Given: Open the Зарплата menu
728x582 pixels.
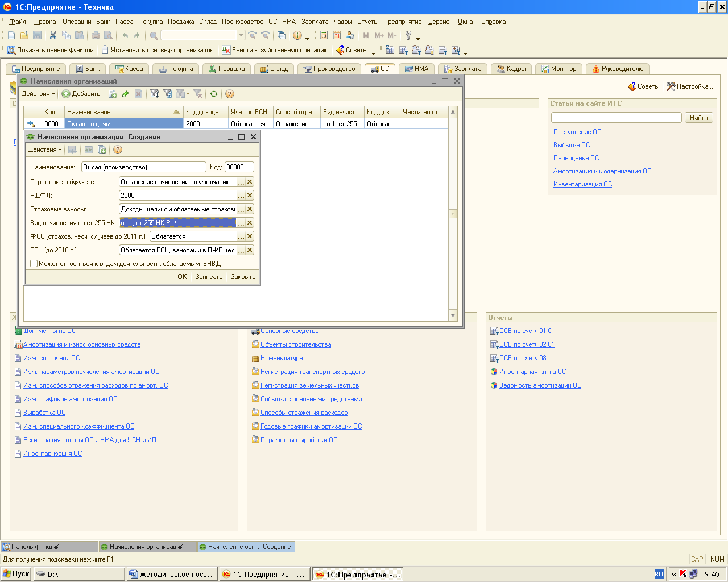Looking at the screenshot, I should [x=315, y=22].
